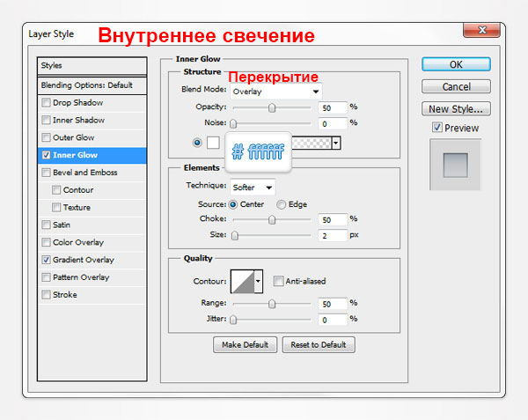
Task: Choose Edge as glow source
Action: pos(281,204)
